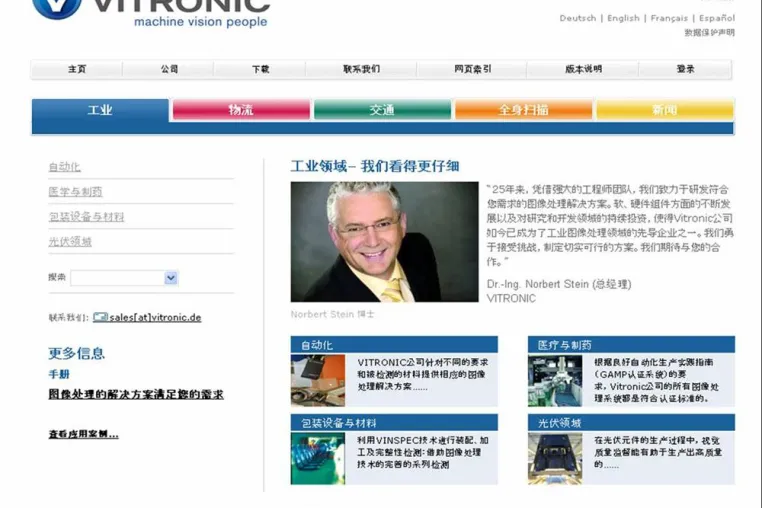Click the VITRONIC公司针对不同的要求 description text
Viewport: 762px width, 508px height.
click(x=423, y=374)
